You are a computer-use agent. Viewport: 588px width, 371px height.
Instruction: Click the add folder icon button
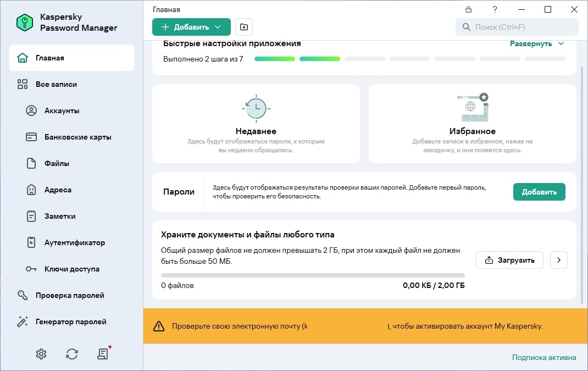pos(244,27)
